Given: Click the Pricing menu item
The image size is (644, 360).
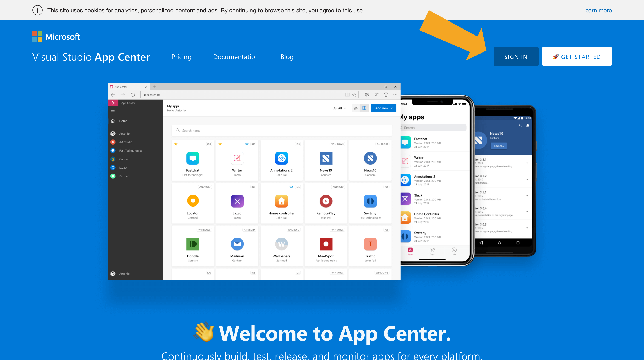Looking at the screenshot, I should click(181, 56).
